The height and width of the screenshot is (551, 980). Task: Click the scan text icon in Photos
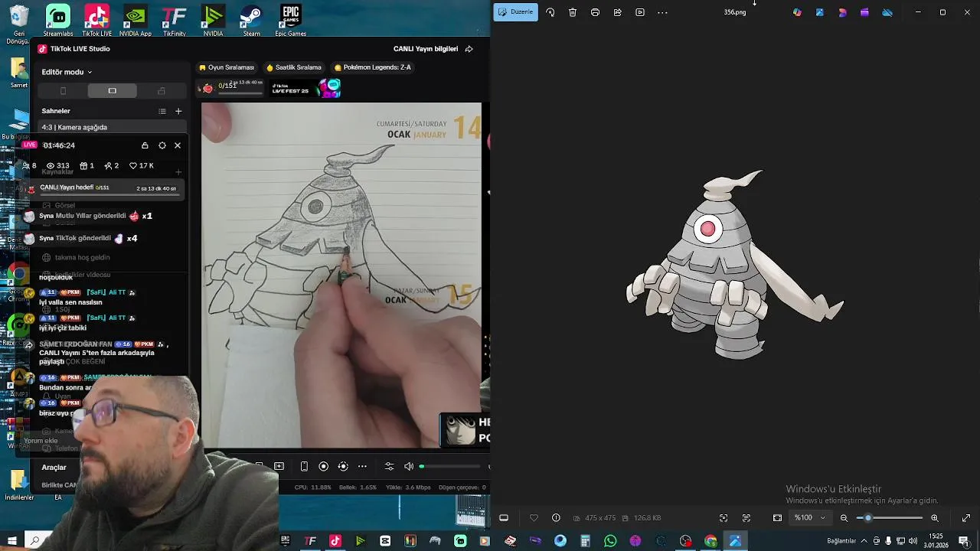[x=746, y=518]
